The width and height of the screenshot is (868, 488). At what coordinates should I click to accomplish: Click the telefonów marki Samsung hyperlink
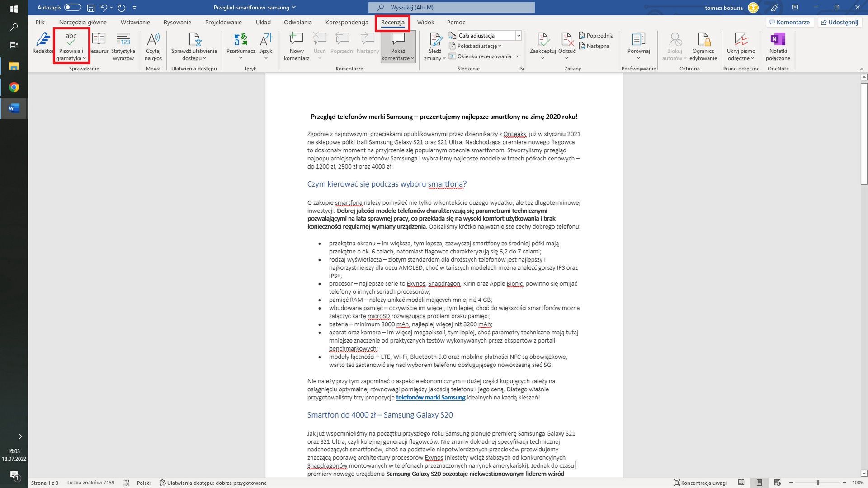click(x=430, y=398)
